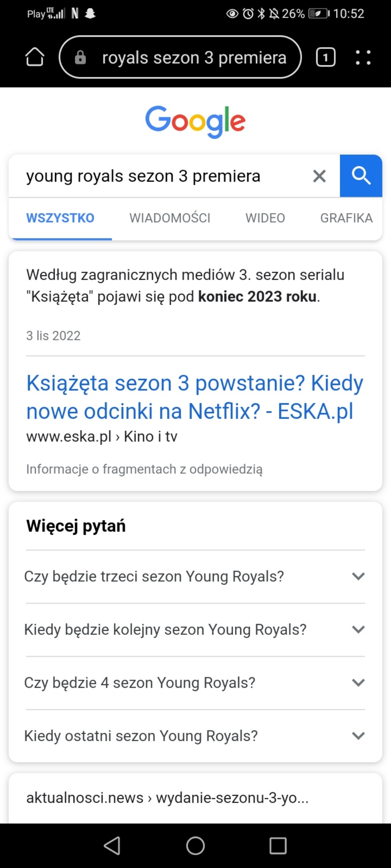Expand "Czy będzie trzeci sezon Young Royals?"
391x868 pixels.
point(195,576)
